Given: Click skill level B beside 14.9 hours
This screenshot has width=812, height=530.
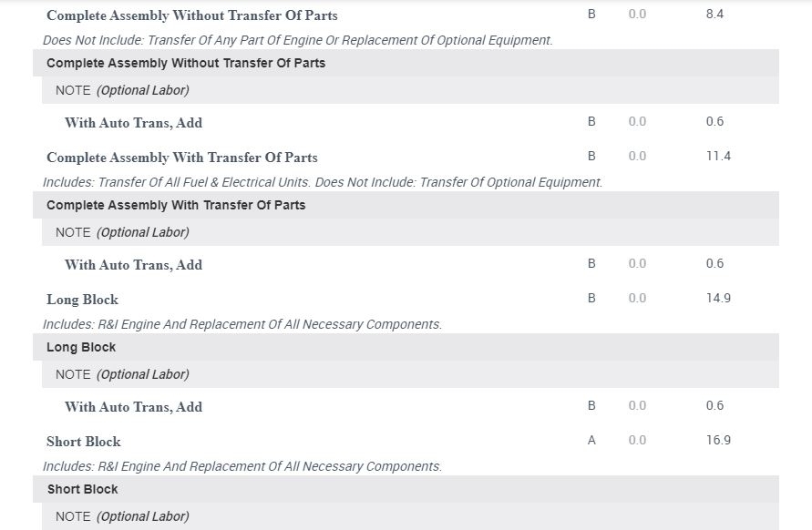Looking at the screenshot, I should click(591, 299).
